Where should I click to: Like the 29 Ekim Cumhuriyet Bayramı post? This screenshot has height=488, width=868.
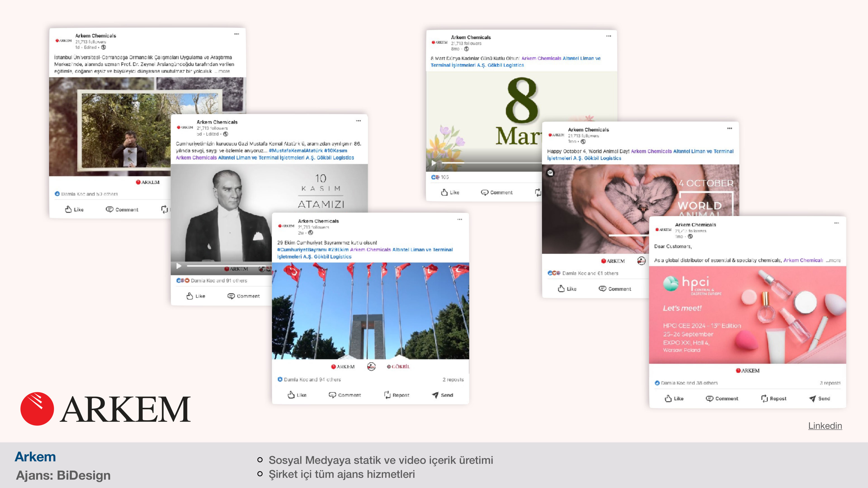297,395
